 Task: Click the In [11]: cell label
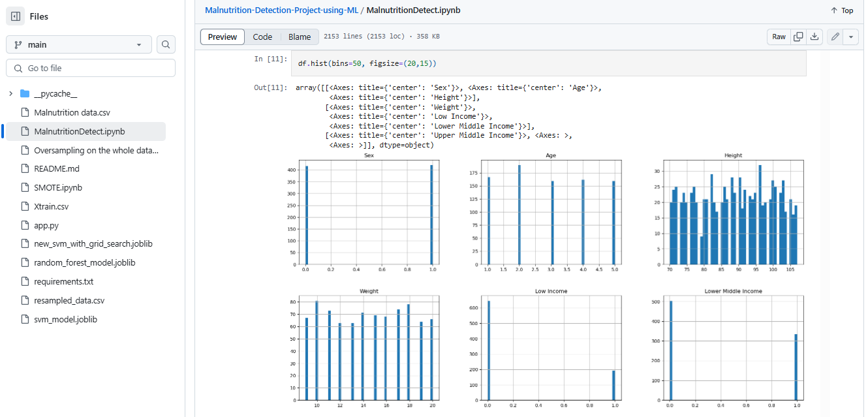(x=271, y=59)
